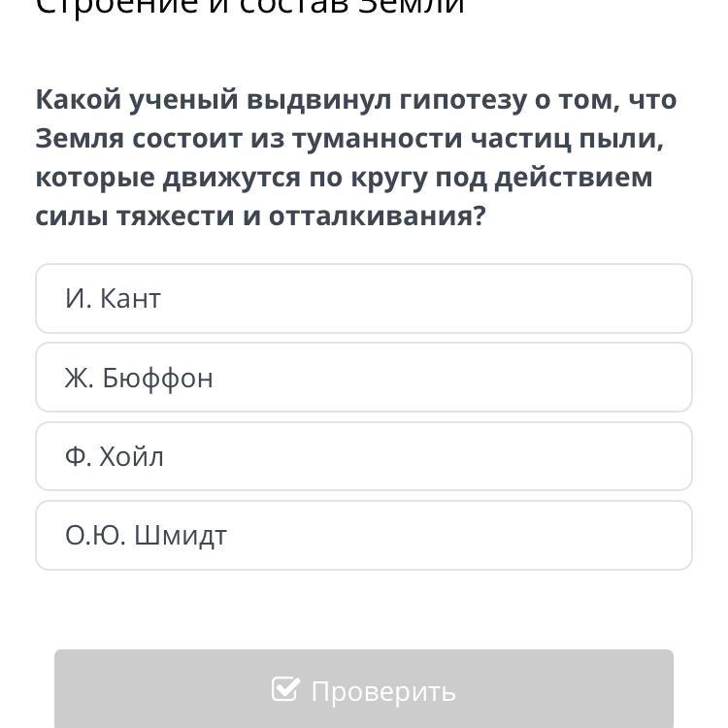Tap the Кант option box
The width and height of the screenshot is (728, 728).
tap(364, 298)
